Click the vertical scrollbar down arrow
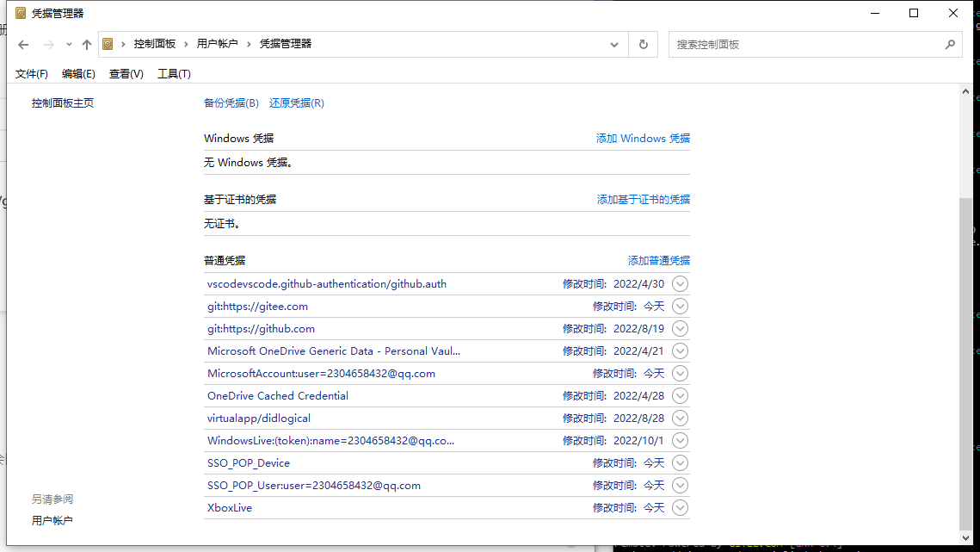This screenshot has height=552, width=980. (x=965, y=537)
